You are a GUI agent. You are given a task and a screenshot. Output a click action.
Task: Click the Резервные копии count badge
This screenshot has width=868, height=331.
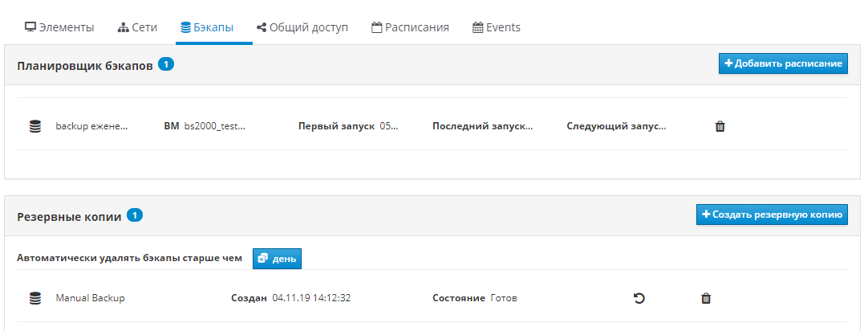click(x=136, y=215)
